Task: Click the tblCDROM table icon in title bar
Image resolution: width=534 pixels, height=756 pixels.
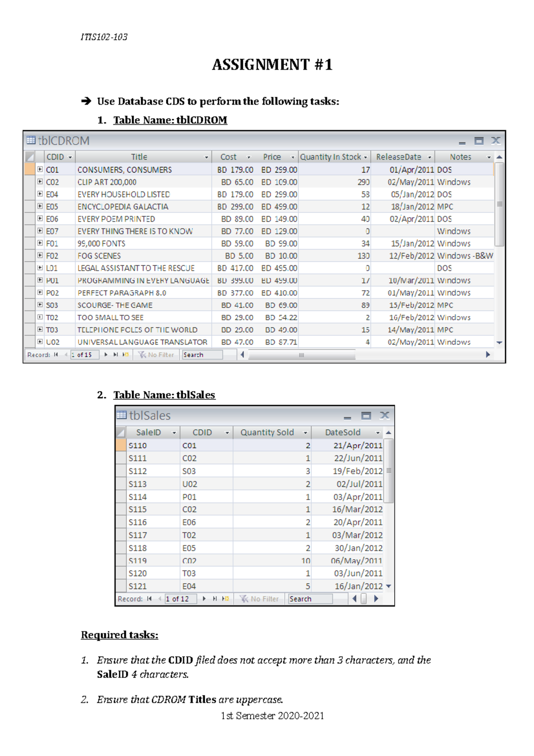Action: pos(31,141)
